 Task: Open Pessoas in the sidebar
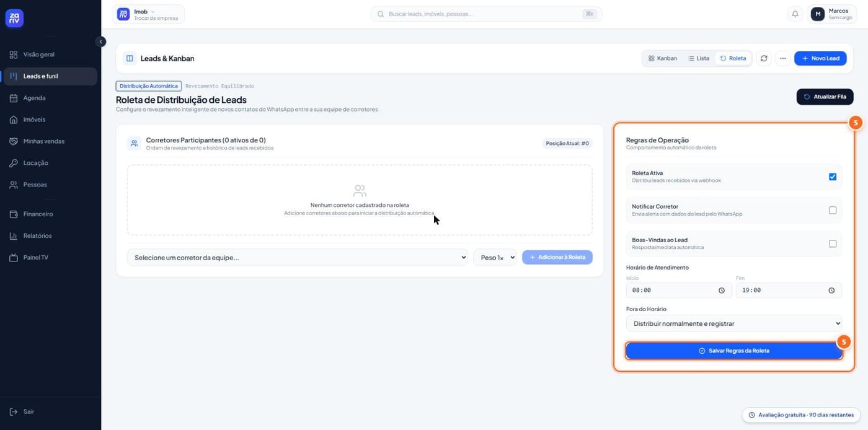tap(50, 185)
